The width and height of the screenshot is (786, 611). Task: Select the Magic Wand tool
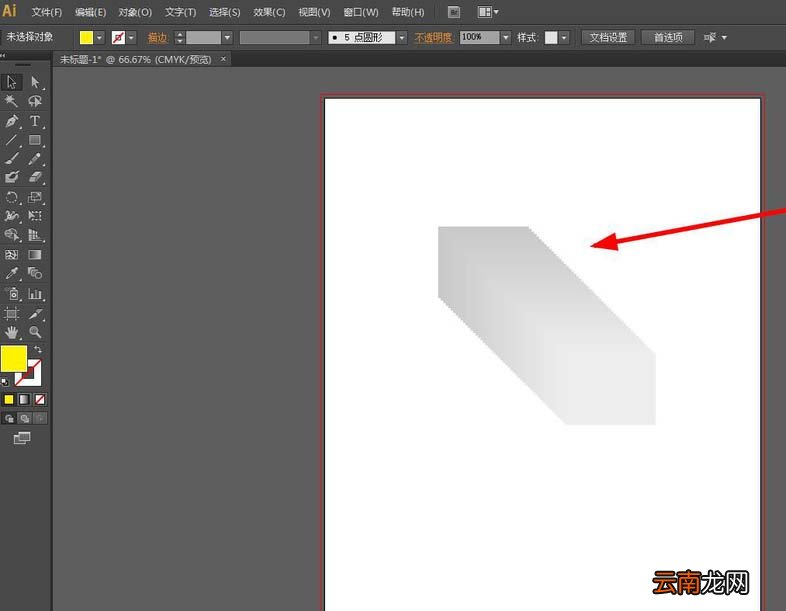coord(12,101)
